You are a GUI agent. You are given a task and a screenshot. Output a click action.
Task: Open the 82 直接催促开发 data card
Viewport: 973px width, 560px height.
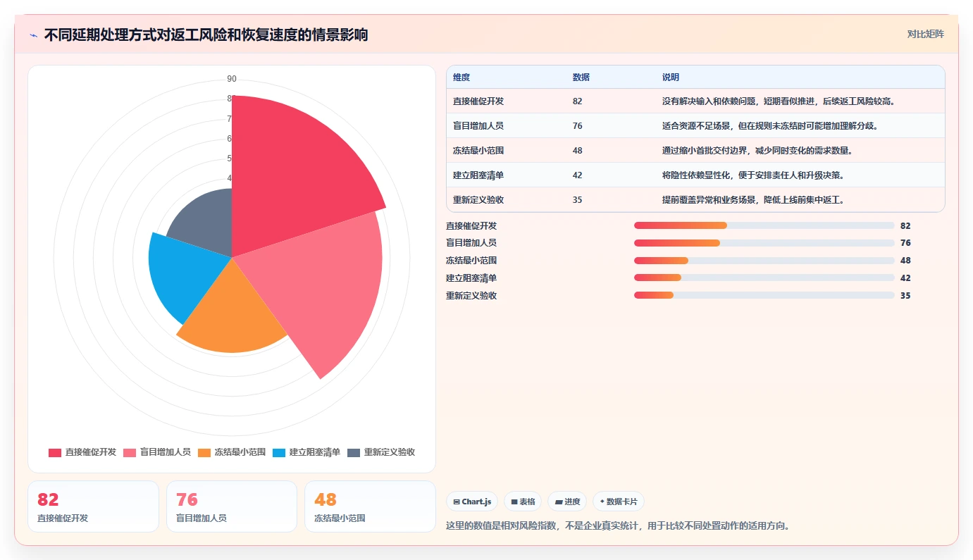[93, 506]
